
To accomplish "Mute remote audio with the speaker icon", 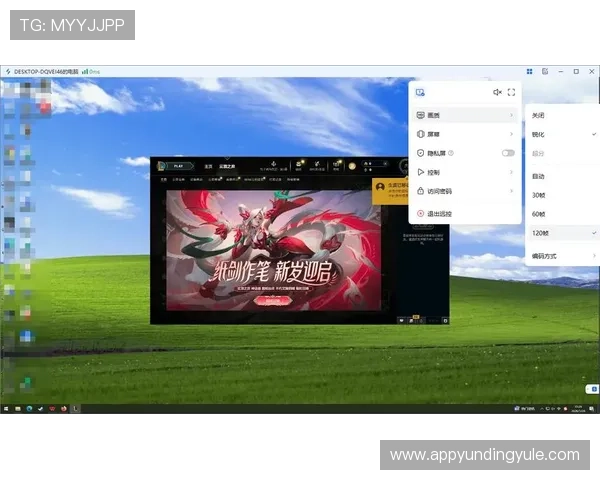I will [x=497, y=92].
